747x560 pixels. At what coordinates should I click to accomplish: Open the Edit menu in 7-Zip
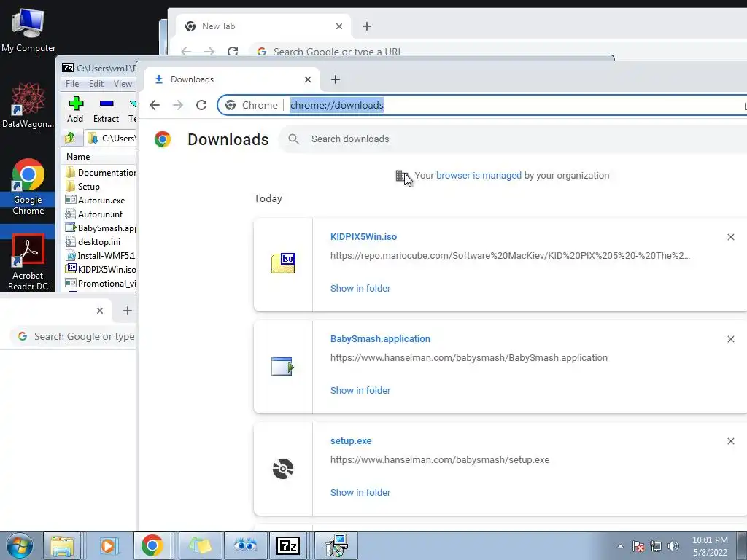click(x=96, y=84)
